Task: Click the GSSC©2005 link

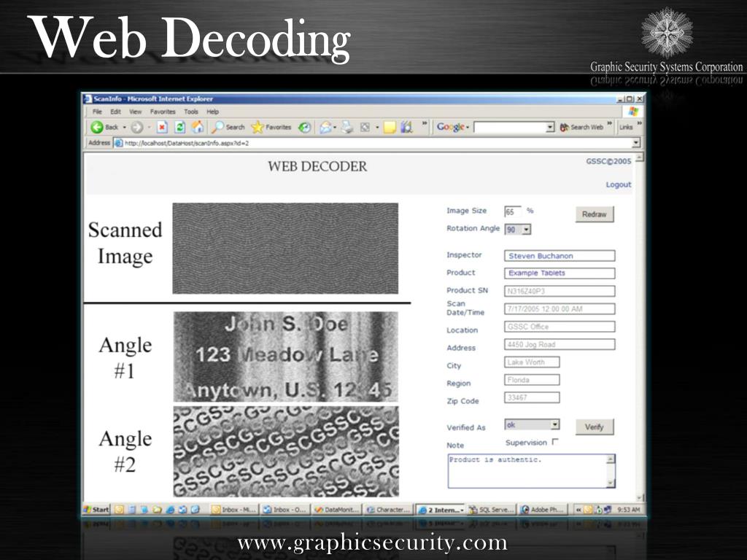Action: [x=608, y=161]
